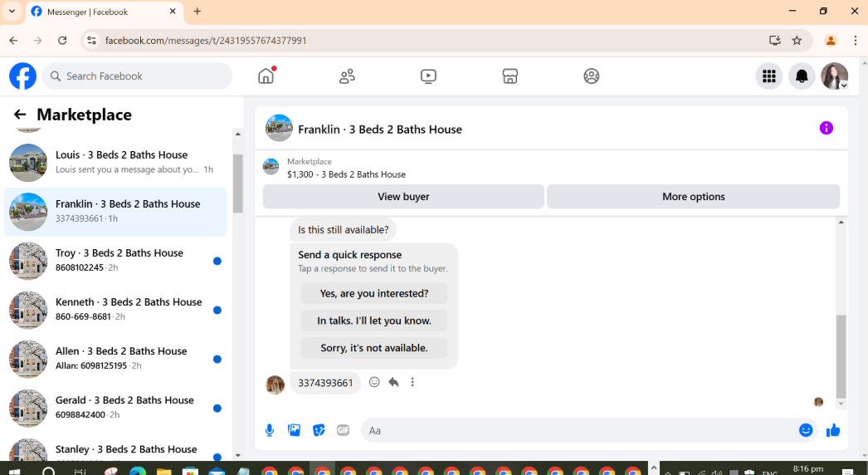Open the apps grid menu icon
868x475 pixels.
[769, 76]
